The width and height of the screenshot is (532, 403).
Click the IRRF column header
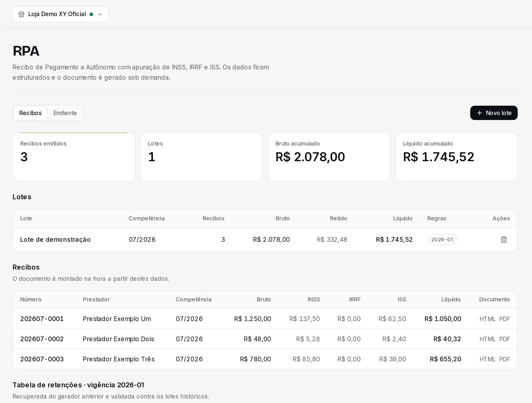355,299
